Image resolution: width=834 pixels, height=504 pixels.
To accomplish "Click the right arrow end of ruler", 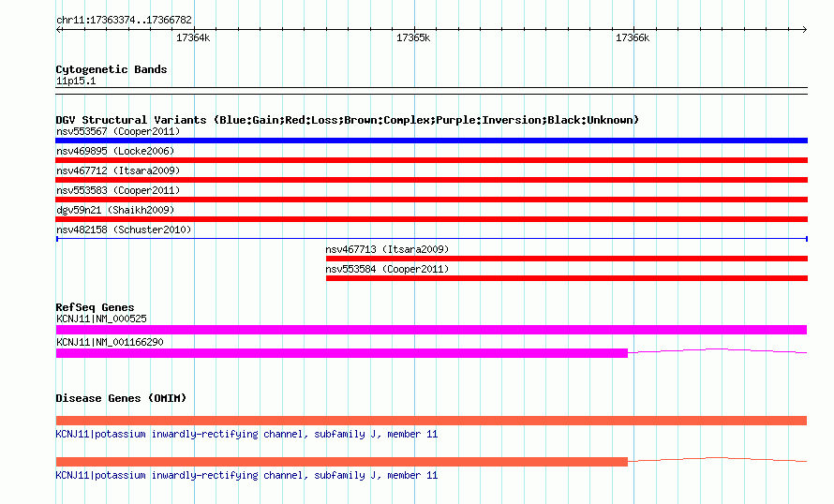I will click(805, 29).
